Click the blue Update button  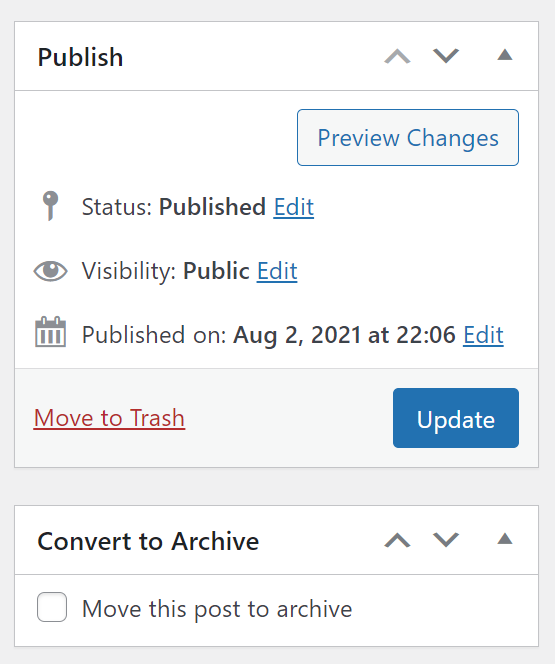tap(456, 418)
